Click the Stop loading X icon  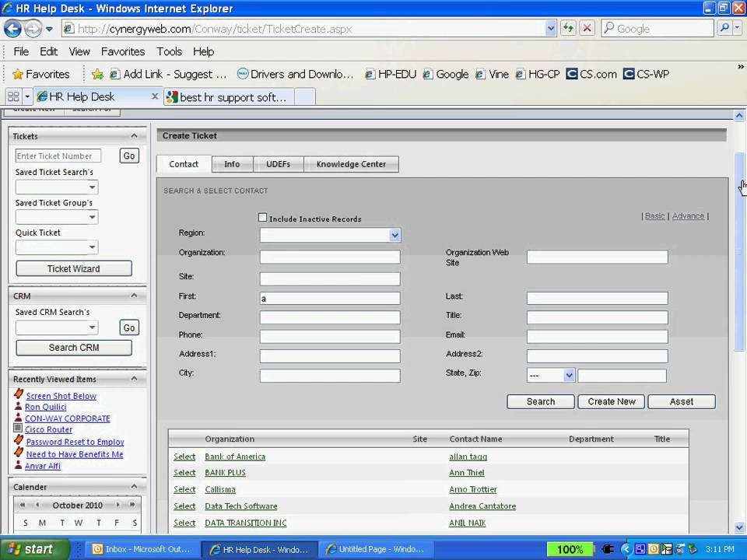[x=587, y=29]
